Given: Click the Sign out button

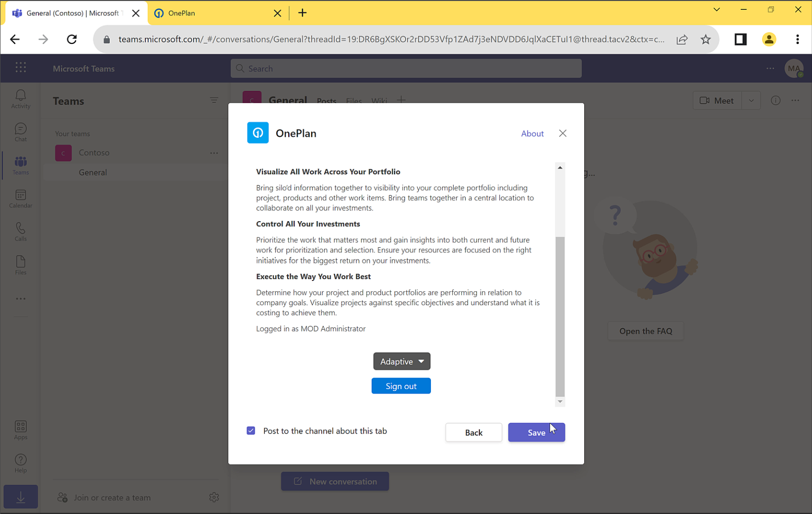Looking at the screenshot, I should [401, 386].
